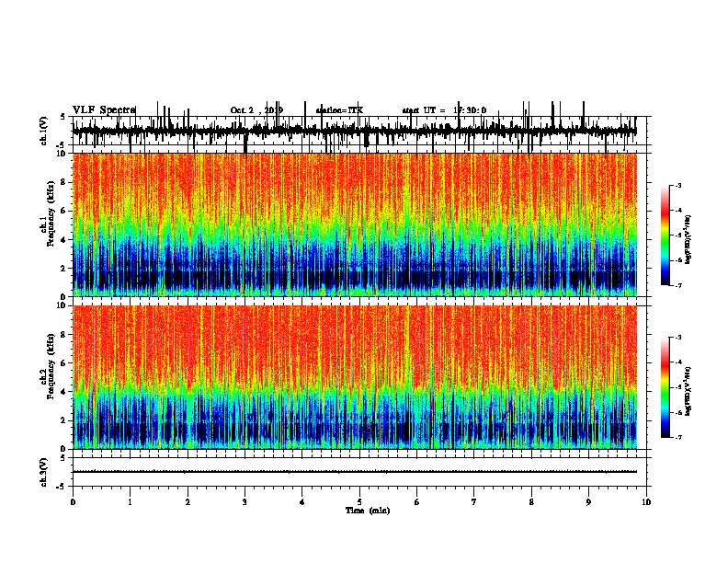Click the ch.1 spectrogram color scale bar
The image size is (728, 563).
pos(665,236)
